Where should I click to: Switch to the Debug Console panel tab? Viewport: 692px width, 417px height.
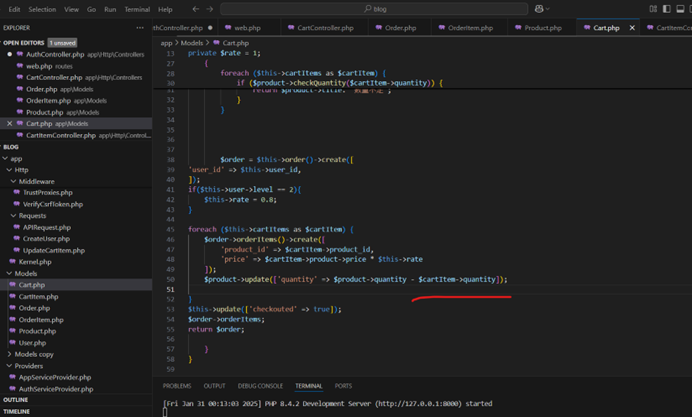coord(260,386)
